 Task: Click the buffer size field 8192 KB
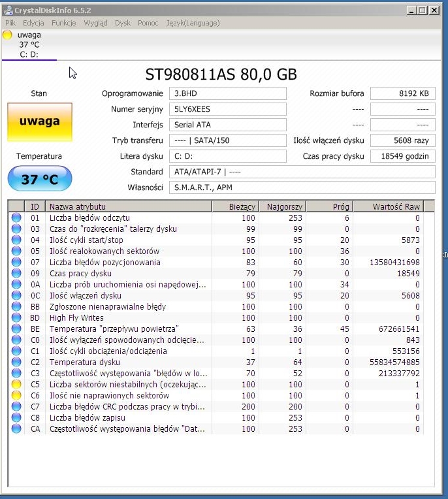click(403, 93)
